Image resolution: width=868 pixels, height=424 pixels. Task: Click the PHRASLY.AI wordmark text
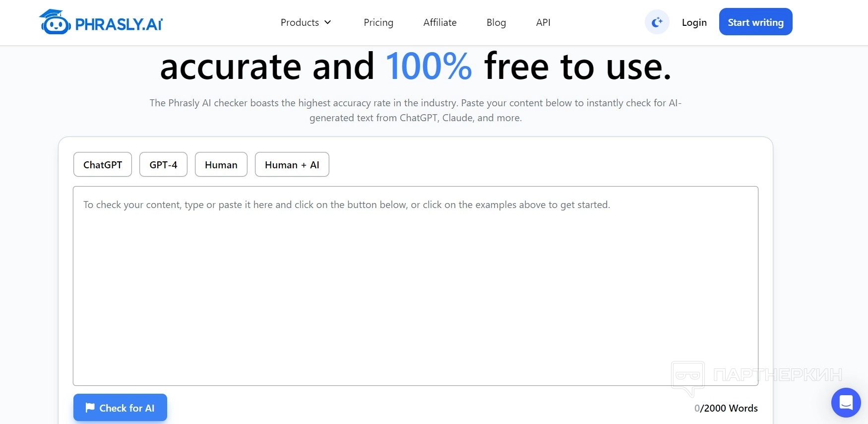(119, 24)
